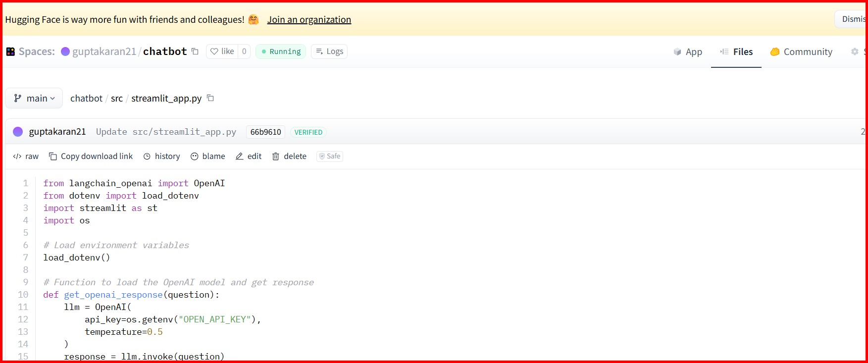Click line number 12

click(23, 319)
